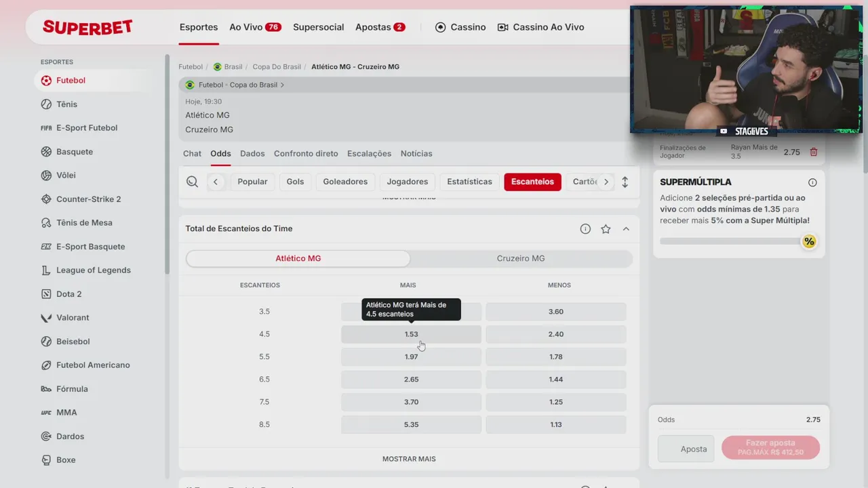This screenshot has height=488, width=868.
Task: Open Cassino Ao Vivo section
Action: [540, 27]
